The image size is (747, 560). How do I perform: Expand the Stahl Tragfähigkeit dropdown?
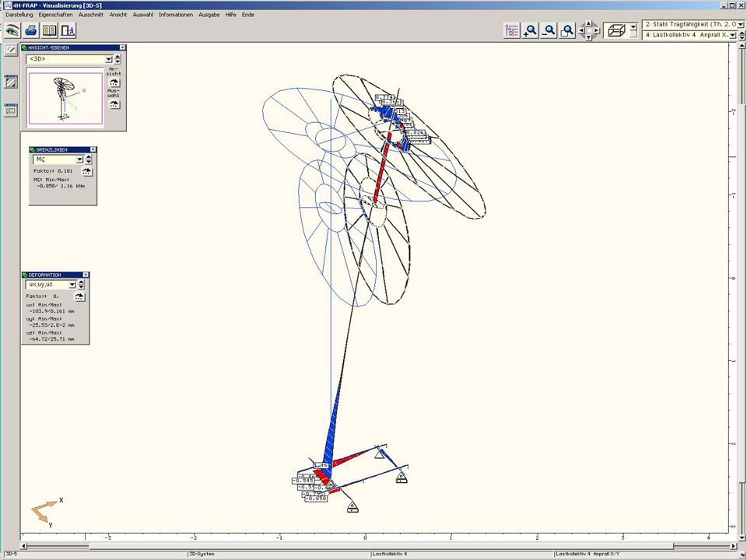[x=740, y=25]
